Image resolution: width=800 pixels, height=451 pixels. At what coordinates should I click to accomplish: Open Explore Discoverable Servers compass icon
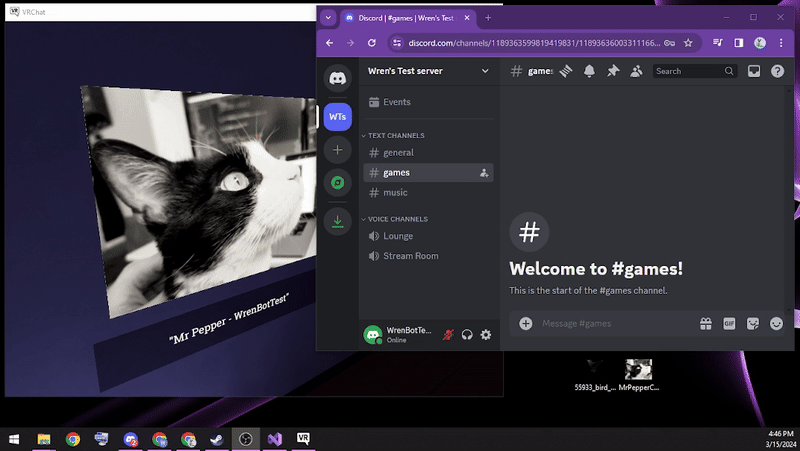[x=337, y=183]
